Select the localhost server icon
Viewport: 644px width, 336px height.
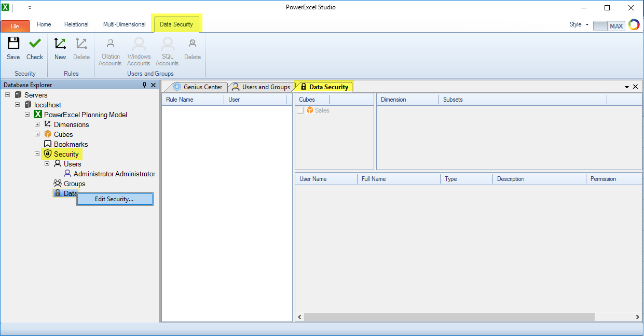click(x=28, y=105)
